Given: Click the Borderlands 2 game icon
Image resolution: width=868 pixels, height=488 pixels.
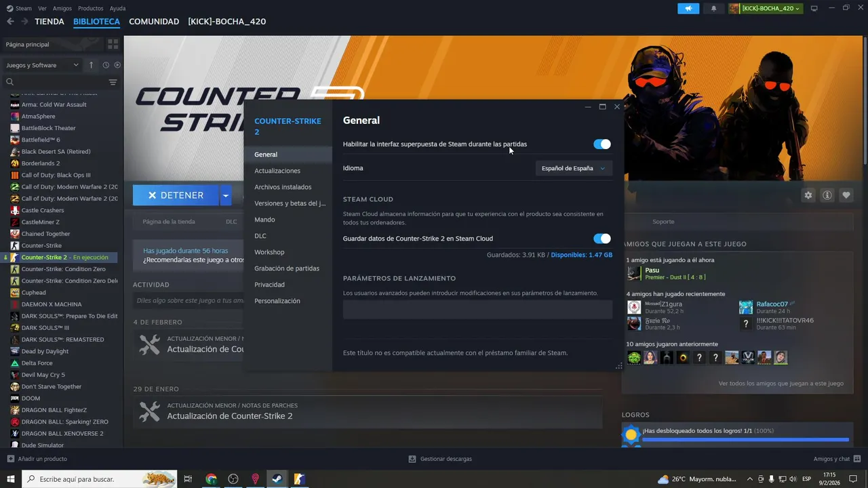Looking at the screenshot, I should [x=15, y=163].
